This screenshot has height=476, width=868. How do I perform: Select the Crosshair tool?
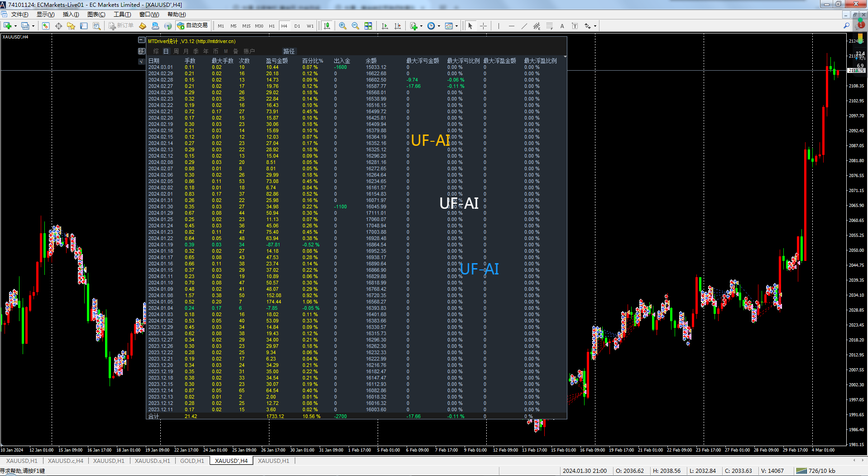483,26
